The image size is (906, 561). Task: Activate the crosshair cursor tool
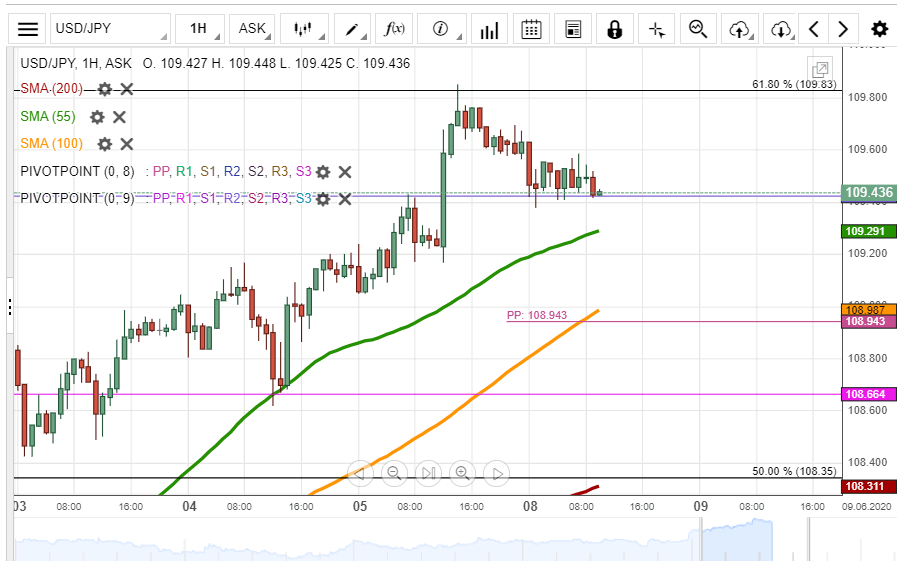pyautogui.click(x=657, y=29)
